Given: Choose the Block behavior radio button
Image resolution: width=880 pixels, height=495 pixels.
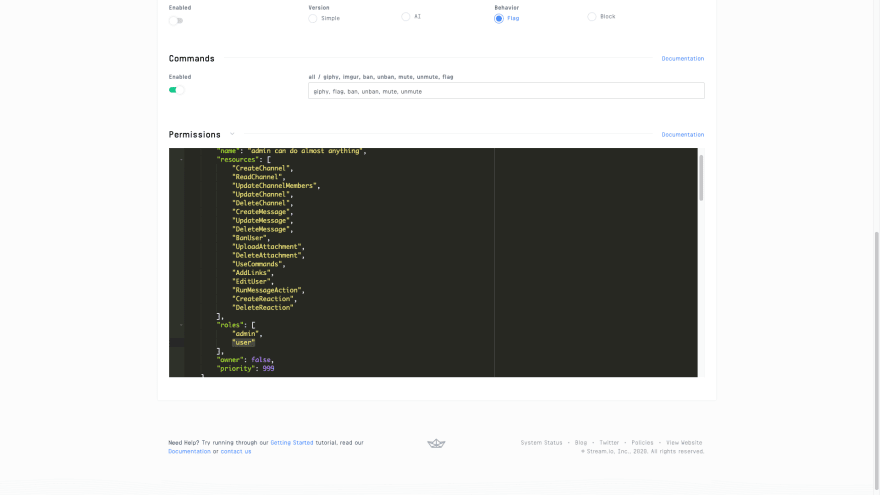Looking at the screenshot, I should 592,17.
